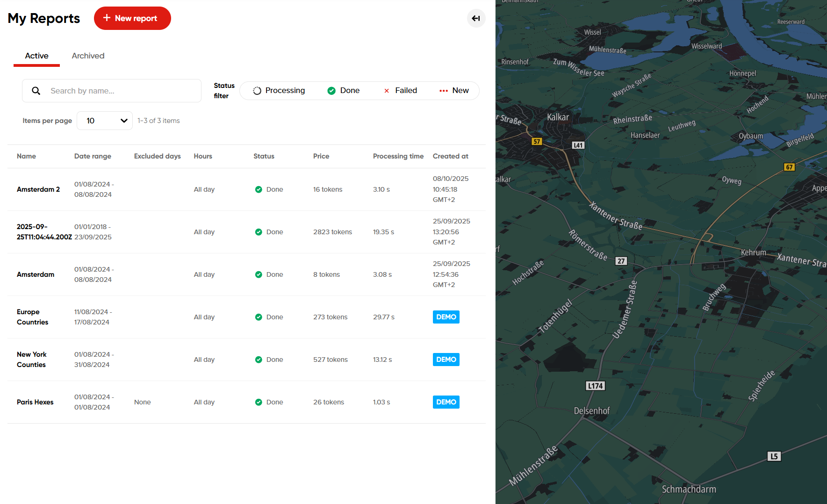
Task: Click the DEMO badge for Europe Countries
Action: pos(446,317)
